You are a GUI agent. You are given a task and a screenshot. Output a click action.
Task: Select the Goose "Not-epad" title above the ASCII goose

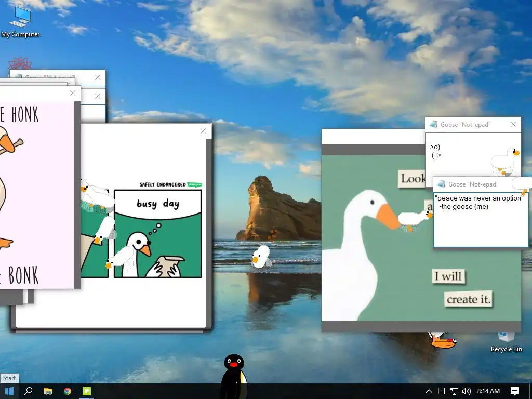click(465, 125)
